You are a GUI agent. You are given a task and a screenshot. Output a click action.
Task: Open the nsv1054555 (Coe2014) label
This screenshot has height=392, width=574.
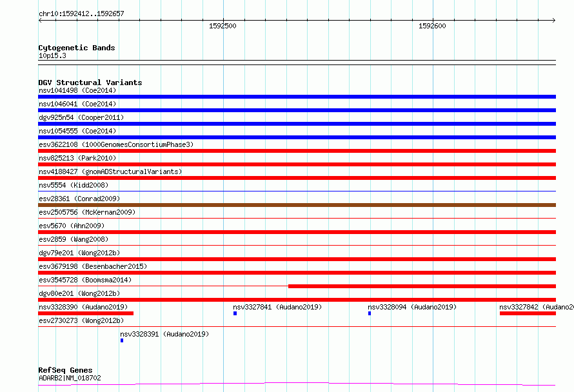pos(77,131)
